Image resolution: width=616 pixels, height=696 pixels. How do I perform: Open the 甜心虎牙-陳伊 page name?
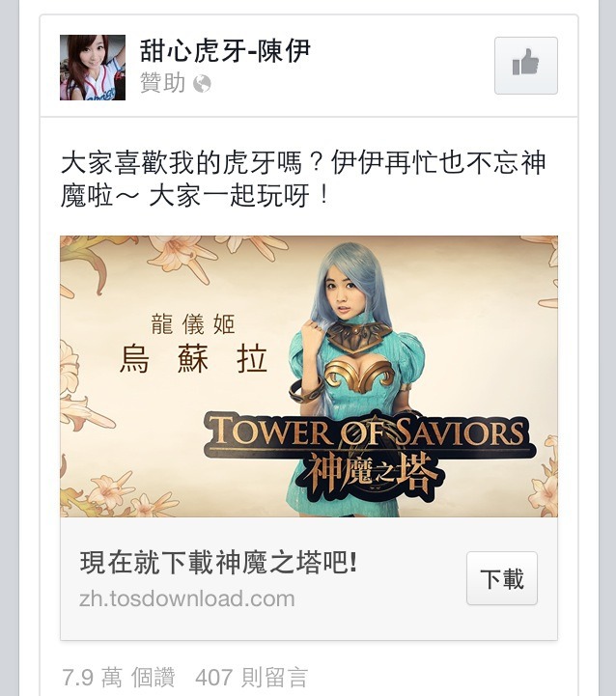coord(225,50)
